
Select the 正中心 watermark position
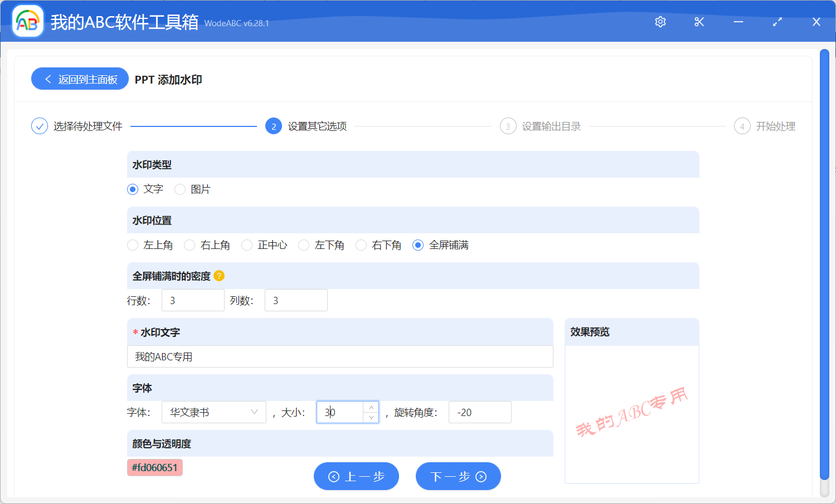(247, 245)
